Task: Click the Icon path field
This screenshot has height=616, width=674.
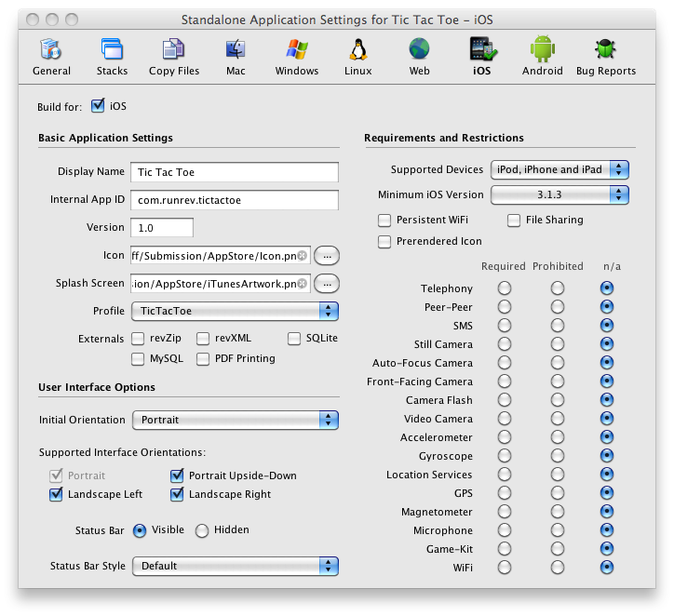Action: tap(221, 256)
